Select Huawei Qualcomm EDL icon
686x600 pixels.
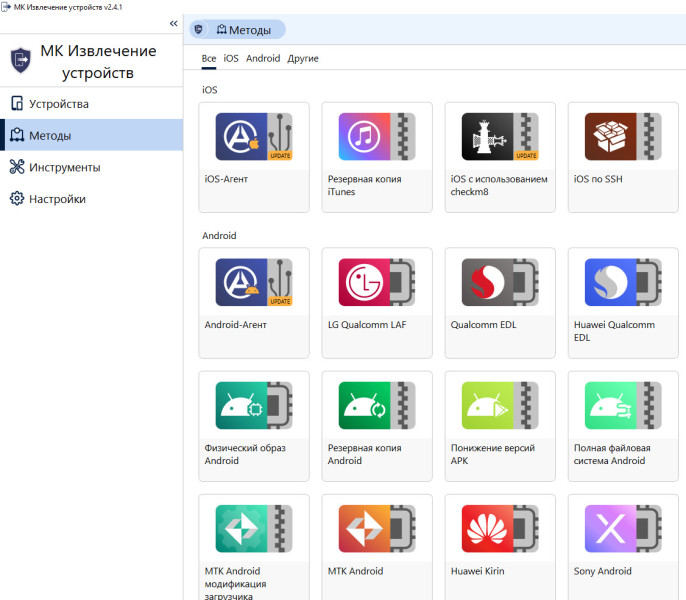tap(623, 282)
